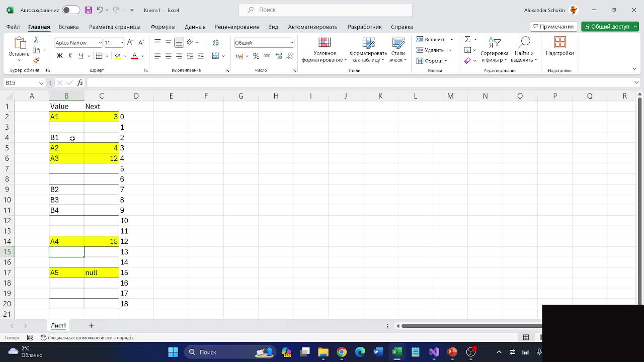Apply percent style format

(x=256, y=56)
